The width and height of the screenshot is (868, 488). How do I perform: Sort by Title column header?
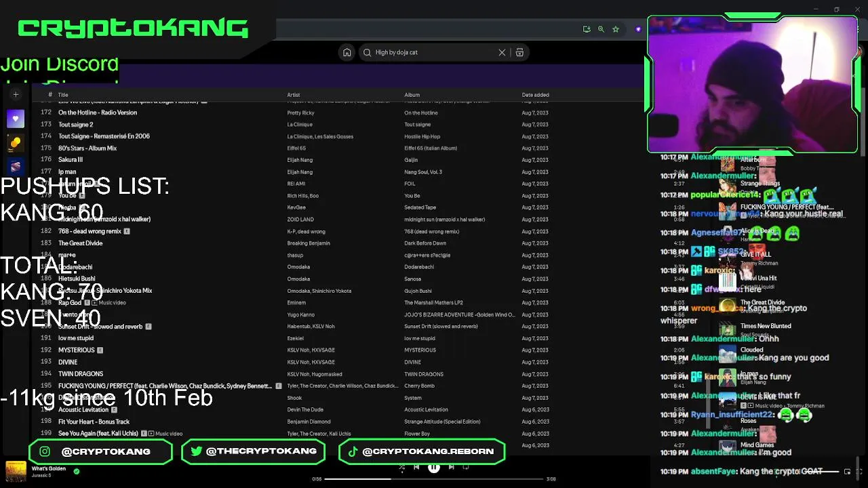click(63, 95)
